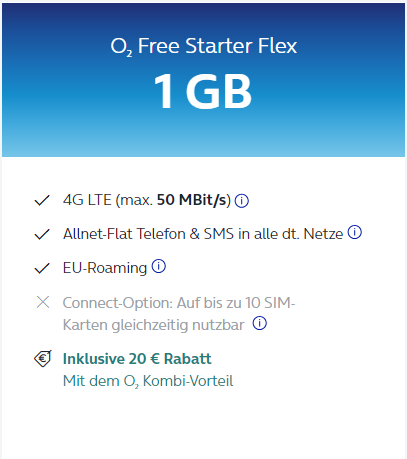Viewport: 407px width, 459px height.
Task: Open info icon beside Allnet-Flat Netze
Action: [355, 232]
